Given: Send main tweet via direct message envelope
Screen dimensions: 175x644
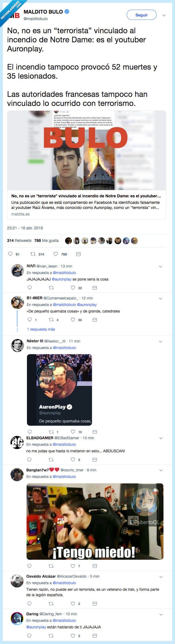Looking at the screenshot, I should tap(78, 254).
